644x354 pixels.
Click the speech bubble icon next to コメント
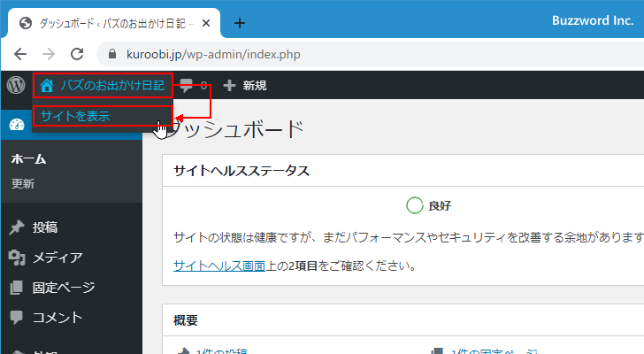click(17, 318)
